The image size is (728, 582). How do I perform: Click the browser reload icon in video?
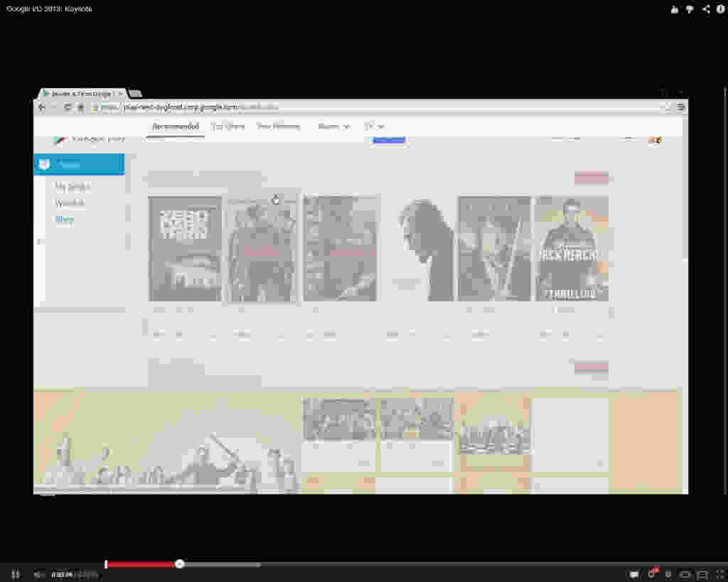pos(68,108)
